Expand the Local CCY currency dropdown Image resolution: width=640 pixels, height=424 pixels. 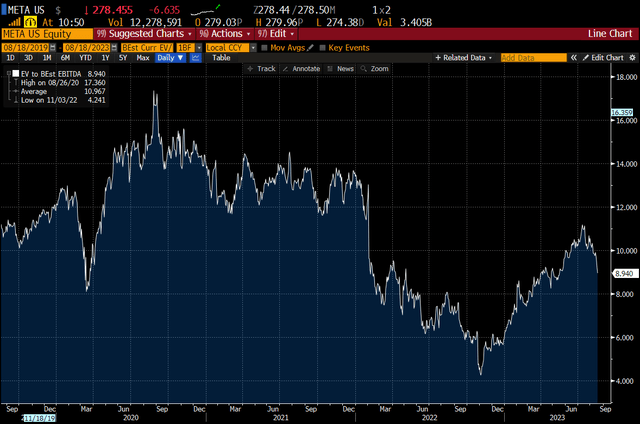click(226, 46)
